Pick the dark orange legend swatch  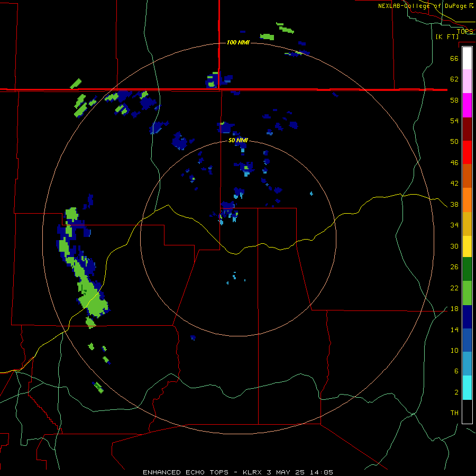[467, 176]
